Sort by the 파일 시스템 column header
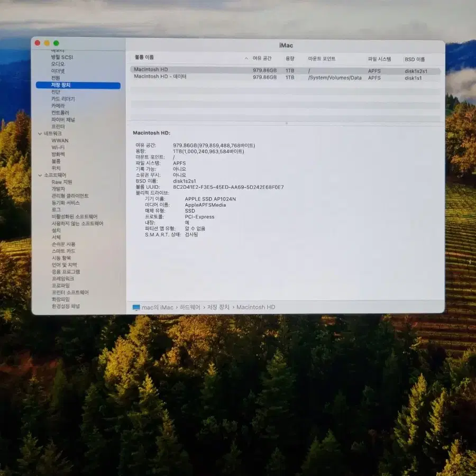476x476 pixels. click(x=379, y=59)
